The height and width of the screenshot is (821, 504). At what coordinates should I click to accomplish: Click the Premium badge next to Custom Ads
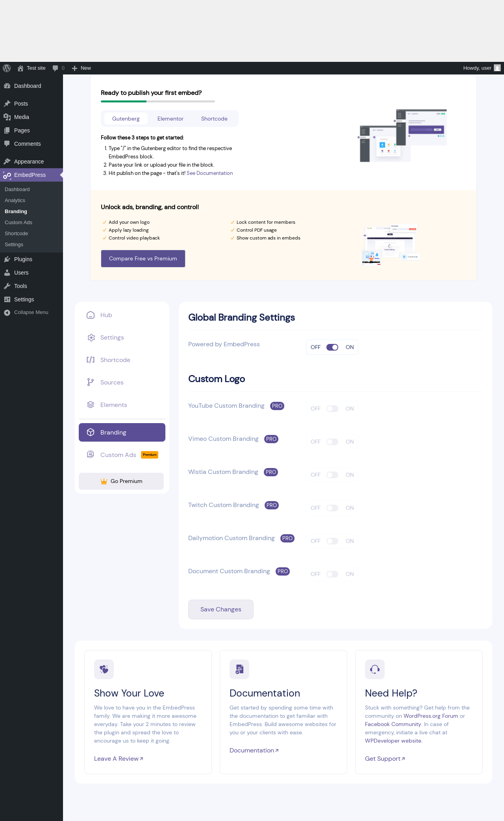(150, 455)
